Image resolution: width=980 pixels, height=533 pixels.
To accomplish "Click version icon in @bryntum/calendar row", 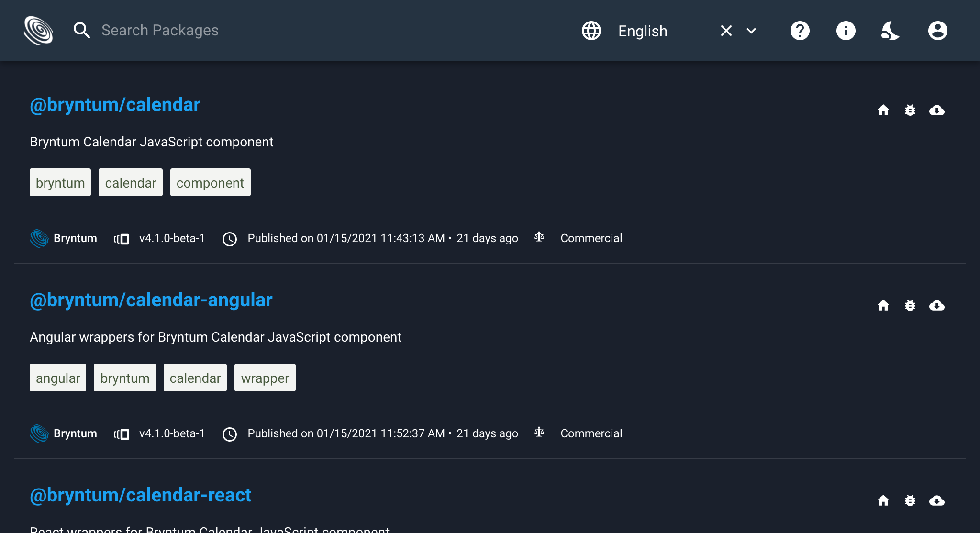I will pyautogui.click(x=122, y=239).
